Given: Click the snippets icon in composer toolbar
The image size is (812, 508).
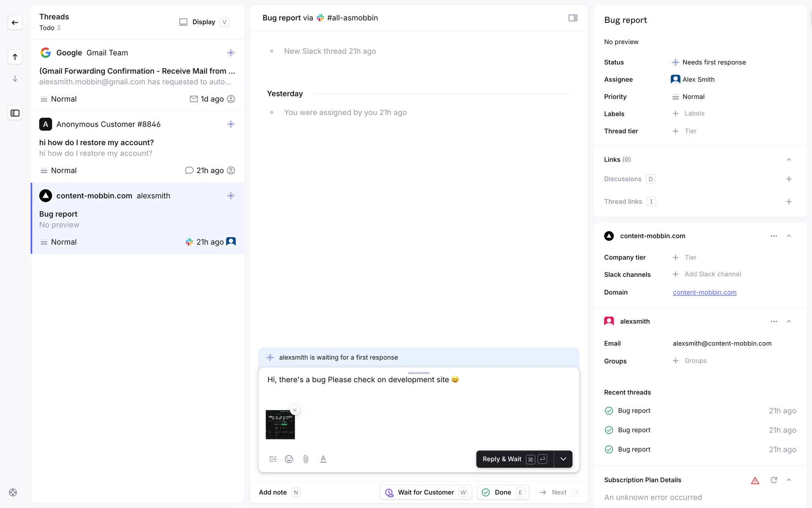Looking at the screenshot, I should tap(273, 459).
